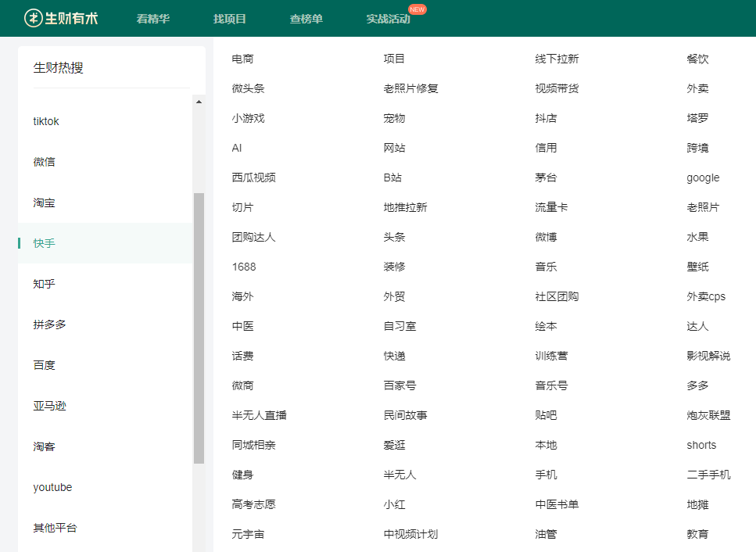Open the 同城相亲 keyword link
The image size is (756, 552).
[253, 445]
